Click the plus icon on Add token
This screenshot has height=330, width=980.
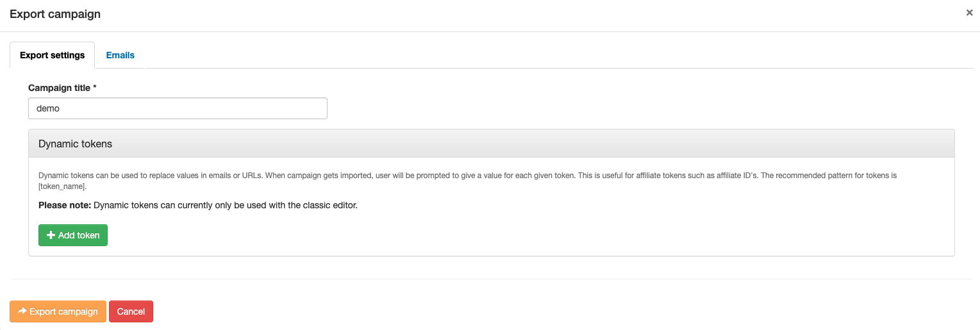pyautogui.click(x=51, y=235)
